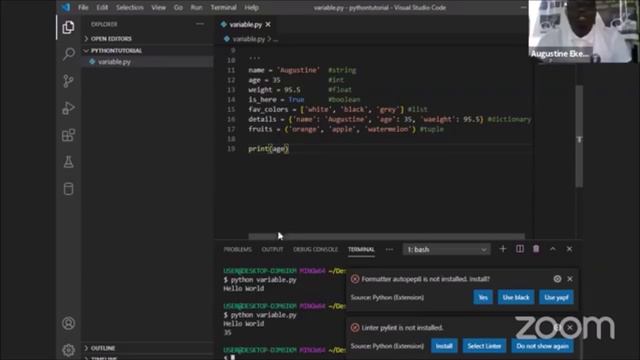Image resolution: width=640 pixels, height=360 pixels.
Task: Open the Run menu
Action: 196,7
